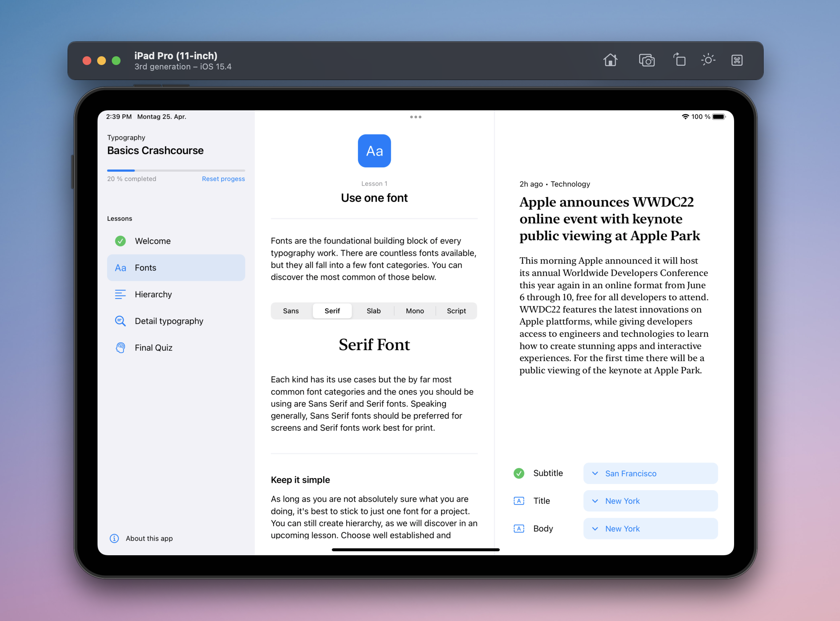This screenshot has width=840, height=621.
Task: Select the Serif tab in font categories
Action: pyautogui.click(x=333, y=311)
